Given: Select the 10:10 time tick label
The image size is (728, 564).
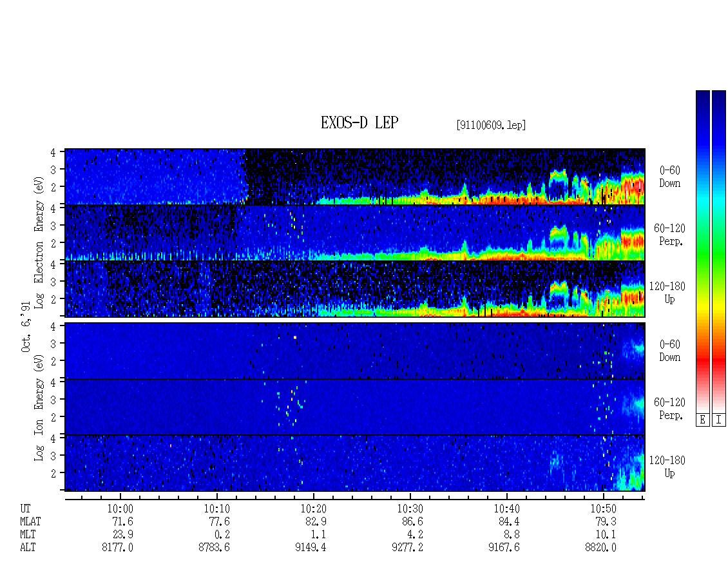Looking at the screenshot, I should pos(217,509).
